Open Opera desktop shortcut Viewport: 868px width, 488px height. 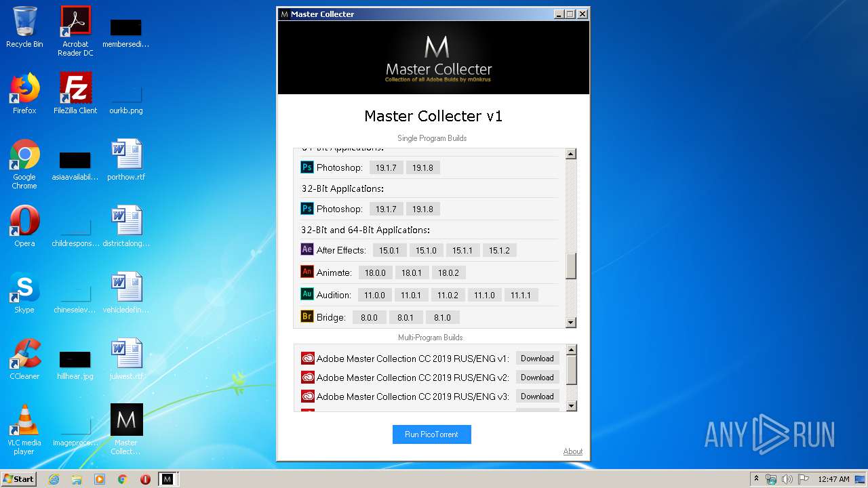click(24, 226)
